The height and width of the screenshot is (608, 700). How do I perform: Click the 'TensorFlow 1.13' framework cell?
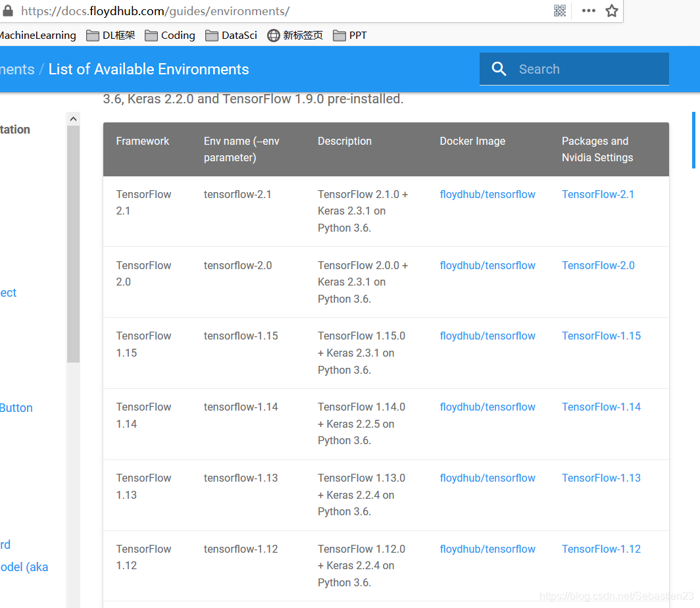pyautogui.click(x=143, y=486)
